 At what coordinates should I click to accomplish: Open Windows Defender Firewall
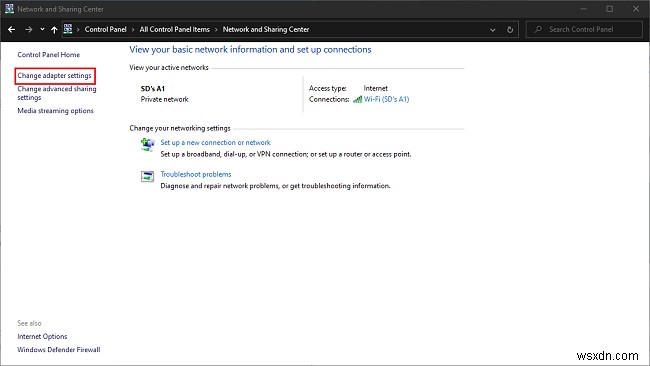(59, 350)
